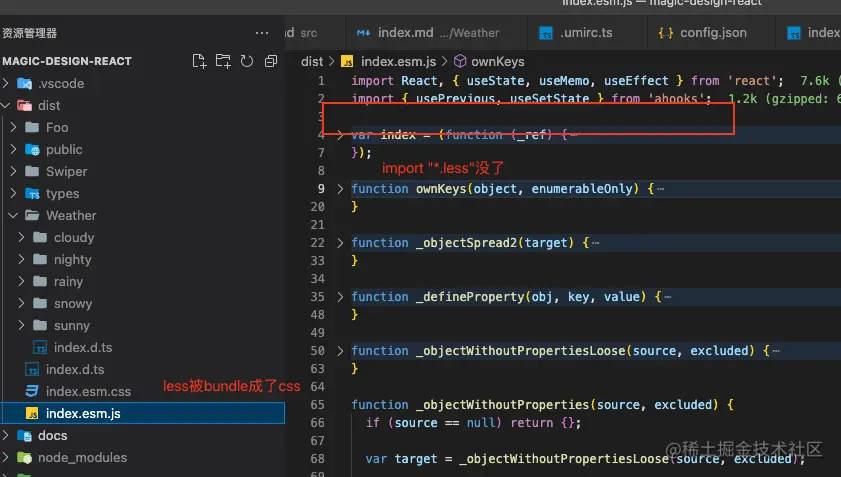Click dist in the breadcrumb

(x=312, y=62)
